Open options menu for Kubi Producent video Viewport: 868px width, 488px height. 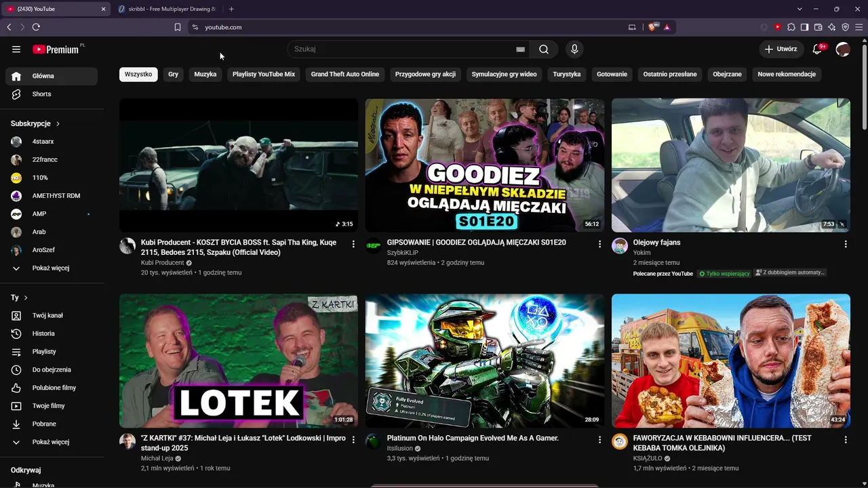[353, 243]
